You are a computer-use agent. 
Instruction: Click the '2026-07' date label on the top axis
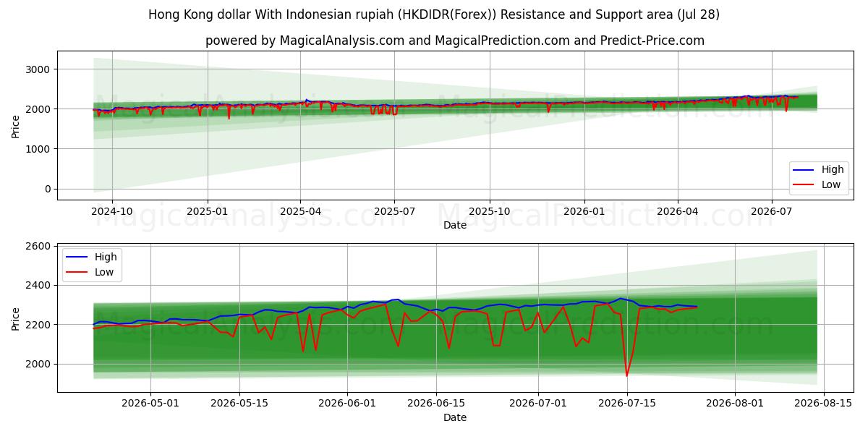771,212
